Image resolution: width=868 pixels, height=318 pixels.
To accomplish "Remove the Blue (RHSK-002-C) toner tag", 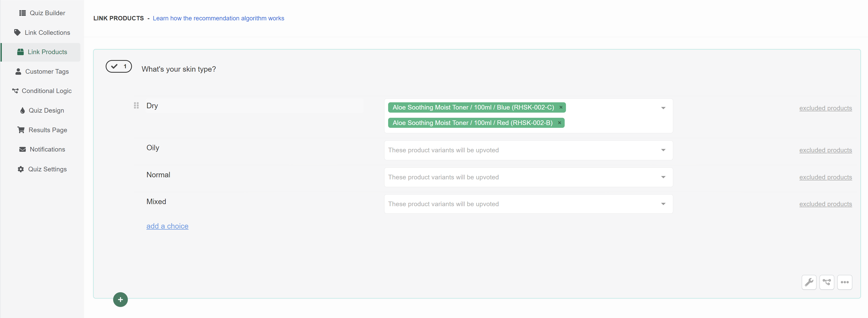I will click(x=561, y=107).
